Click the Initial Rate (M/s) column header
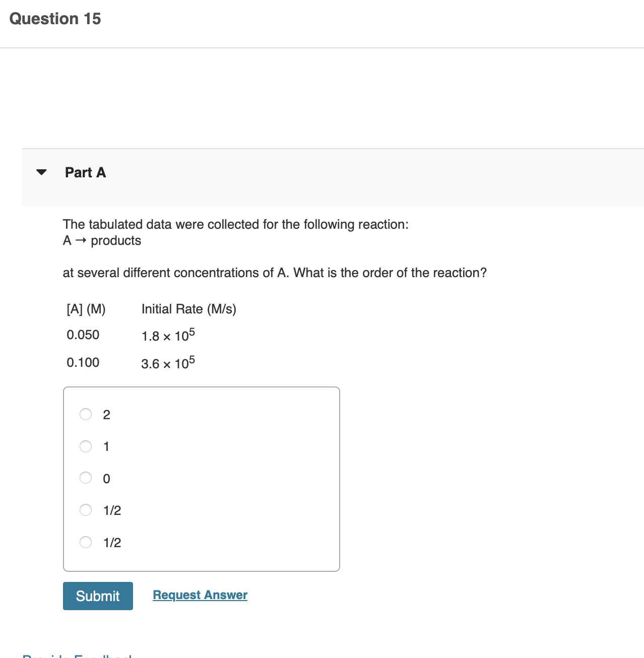Viewport: 644px width, 658px height. 189,309
